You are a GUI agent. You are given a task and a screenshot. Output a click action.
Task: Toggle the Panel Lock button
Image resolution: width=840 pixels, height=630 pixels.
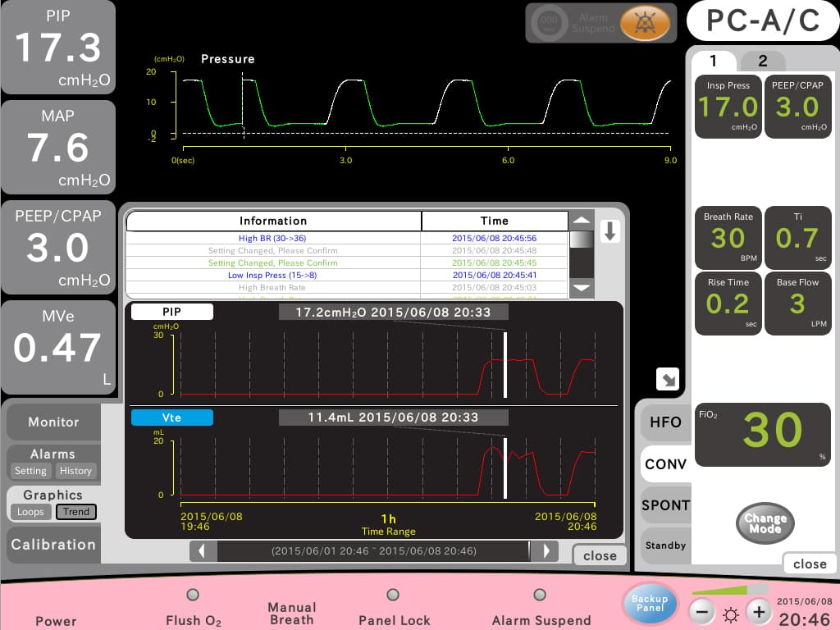(x=393, y=595)
